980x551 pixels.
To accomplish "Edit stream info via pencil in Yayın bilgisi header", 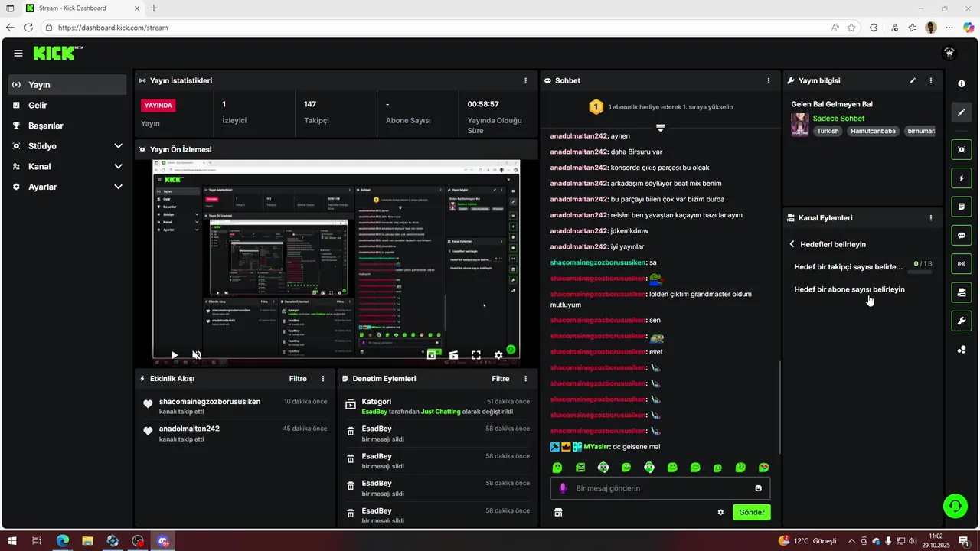I will (x=913, y=80).
